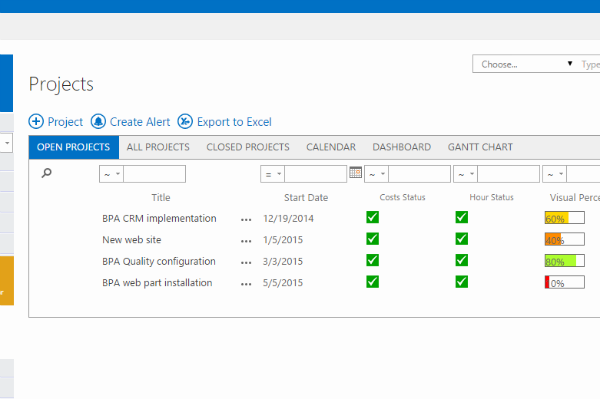This screenshot has height=399, width=600.
Task: Click the 80% progress bar
Action: coord(565,261)
